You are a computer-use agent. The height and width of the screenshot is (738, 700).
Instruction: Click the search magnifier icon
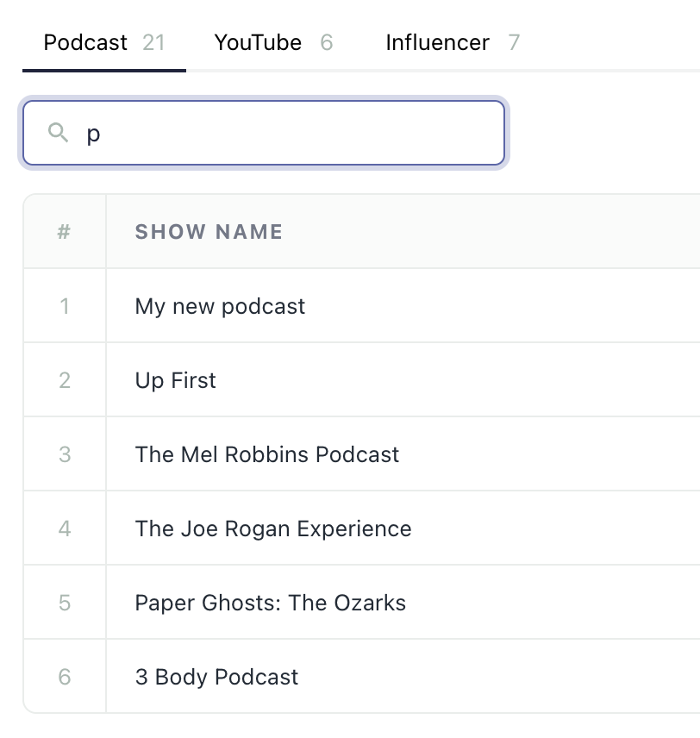pyautogui.click(x=58, y=133)
